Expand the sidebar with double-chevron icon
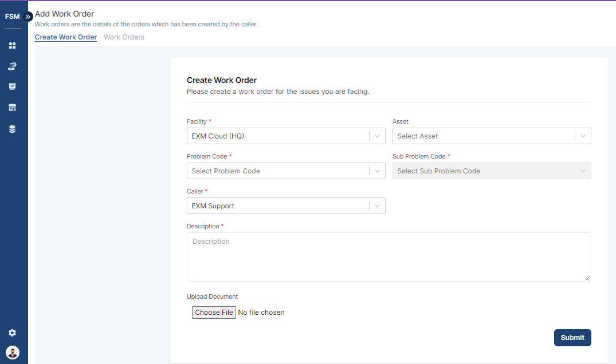616x364 pixels. click(28, 17)
